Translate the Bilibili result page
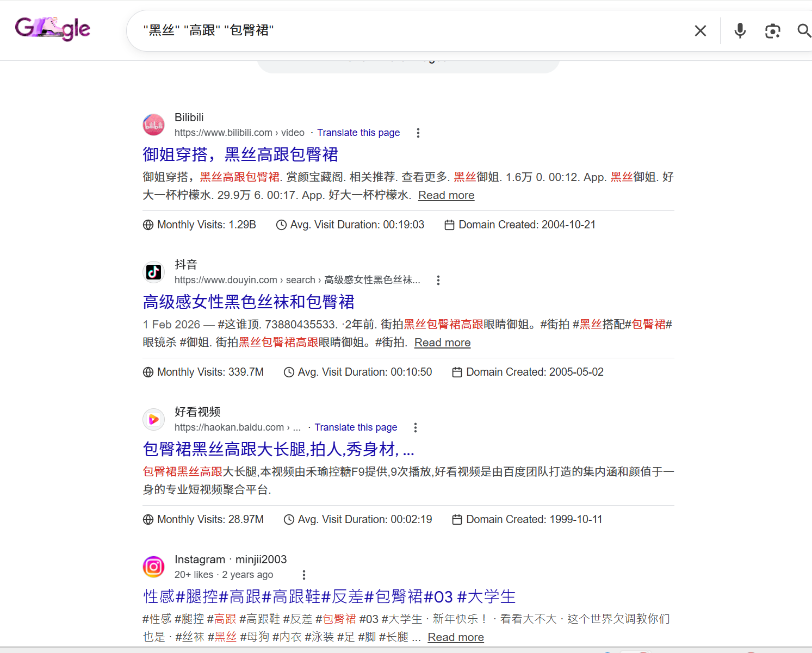812x653 pixels. pyautogui.click(x=358, y=133)
